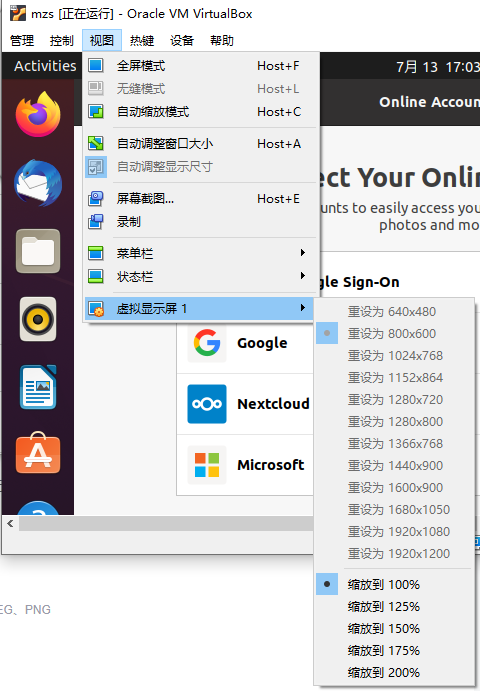Select 重设为 1280x800 resolution

[x=394, y=422]
